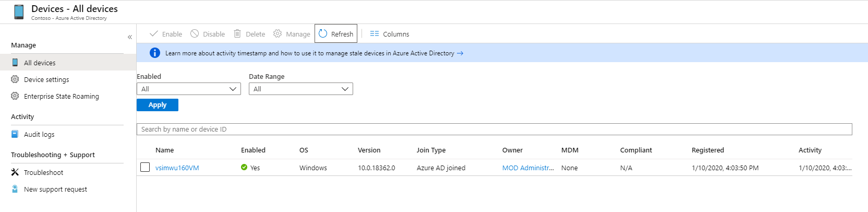Click the Compliant N/A cell

point(626,168)
